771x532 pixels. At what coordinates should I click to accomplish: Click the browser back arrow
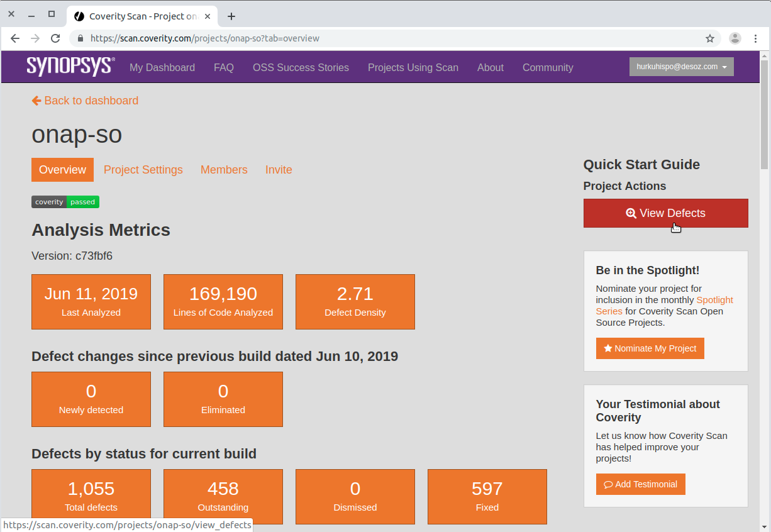coord(15,38)
